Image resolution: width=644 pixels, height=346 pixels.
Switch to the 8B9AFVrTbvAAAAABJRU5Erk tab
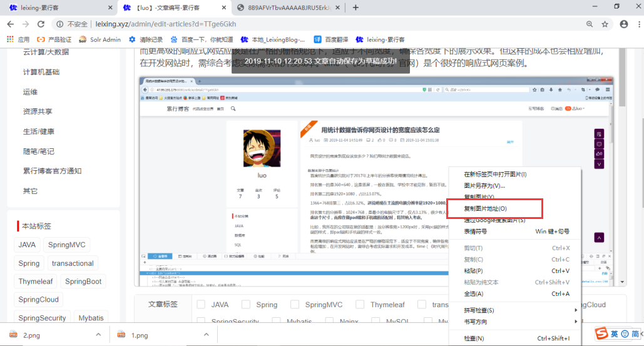[289, 8]
